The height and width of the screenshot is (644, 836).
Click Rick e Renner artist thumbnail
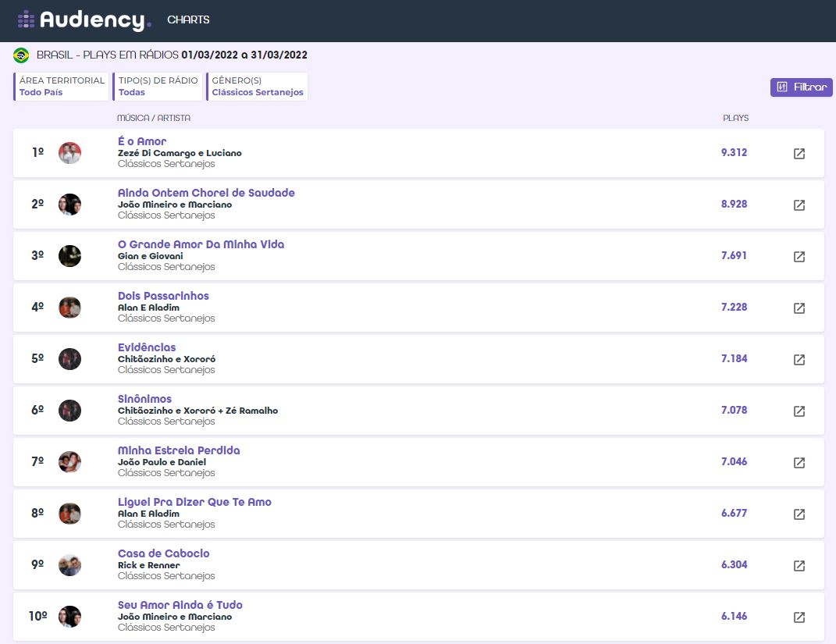[x=69, y=565]
